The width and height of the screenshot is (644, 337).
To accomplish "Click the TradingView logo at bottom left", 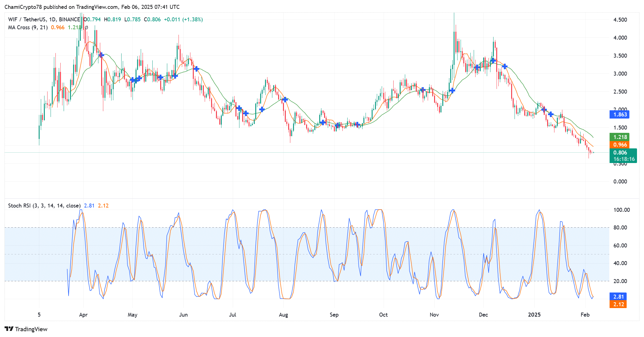I will [x=26, y=329].
